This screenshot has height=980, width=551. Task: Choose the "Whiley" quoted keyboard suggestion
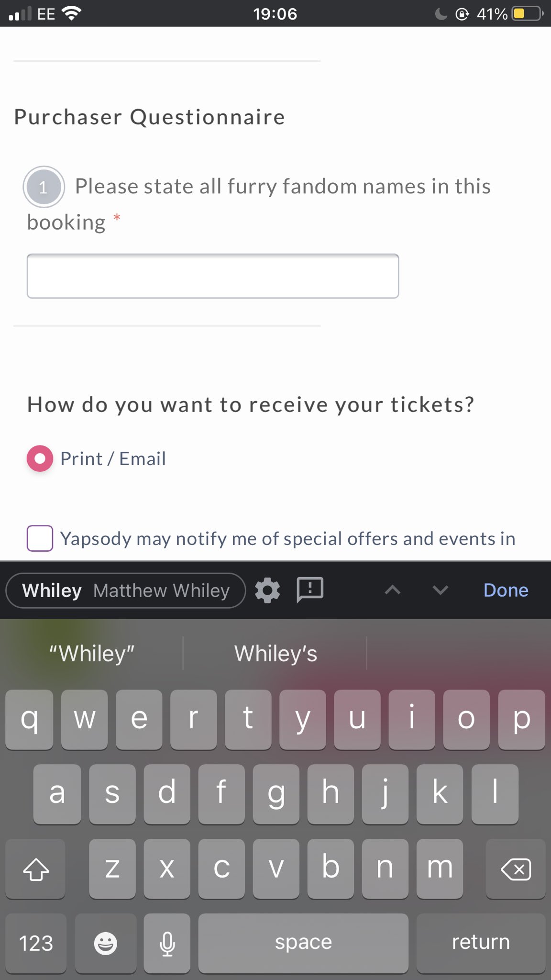pyautogui.click(x=92, y=654)
